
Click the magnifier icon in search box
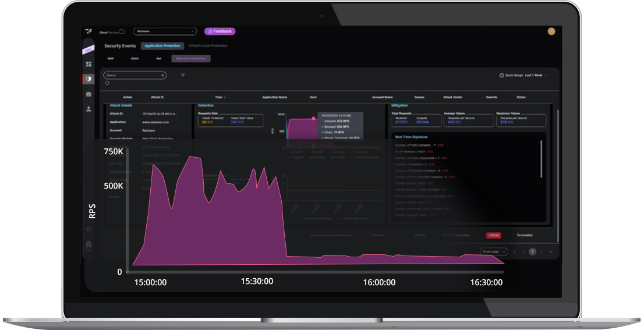coord(162,76)
